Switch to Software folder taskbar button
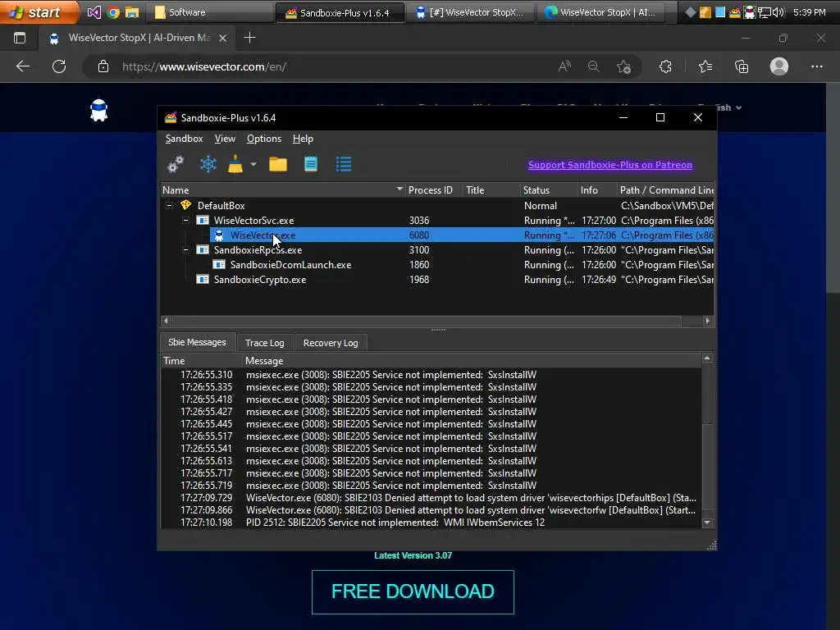 coord(211,12)
